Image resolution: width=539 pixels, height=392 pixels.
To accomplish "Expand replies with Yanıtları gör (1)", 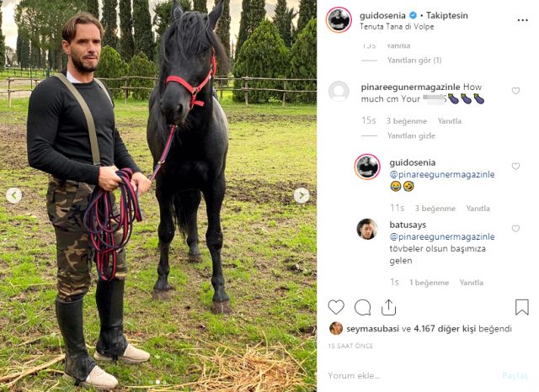I will pyautogui.click(x=414, y=61).
